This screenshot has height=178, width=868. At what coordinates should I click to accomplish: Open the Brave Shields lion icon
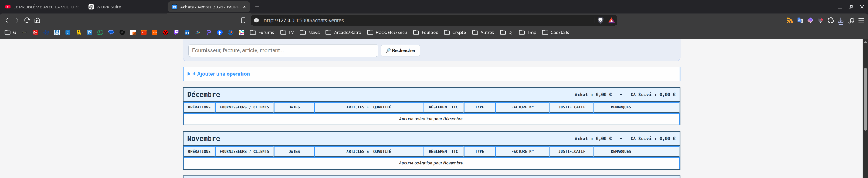point(601,20)
